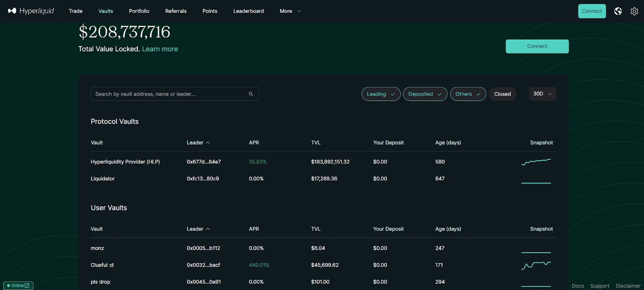Open the Docs link
Image resolution: width=644 pixels, height=290 pixels.
point(578,286)
